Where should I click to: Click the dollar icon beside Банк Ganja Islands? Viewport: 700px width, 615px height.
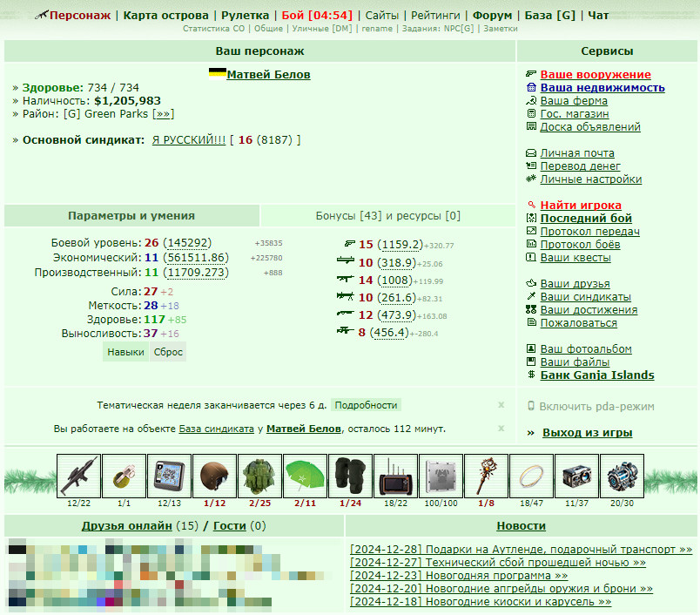coord(531,375)
